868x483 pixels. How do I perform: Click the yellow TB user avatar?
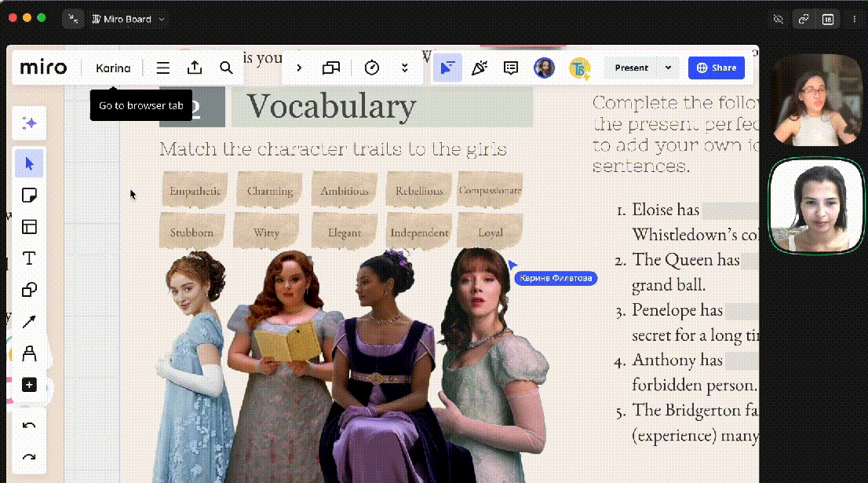point(579,68)
